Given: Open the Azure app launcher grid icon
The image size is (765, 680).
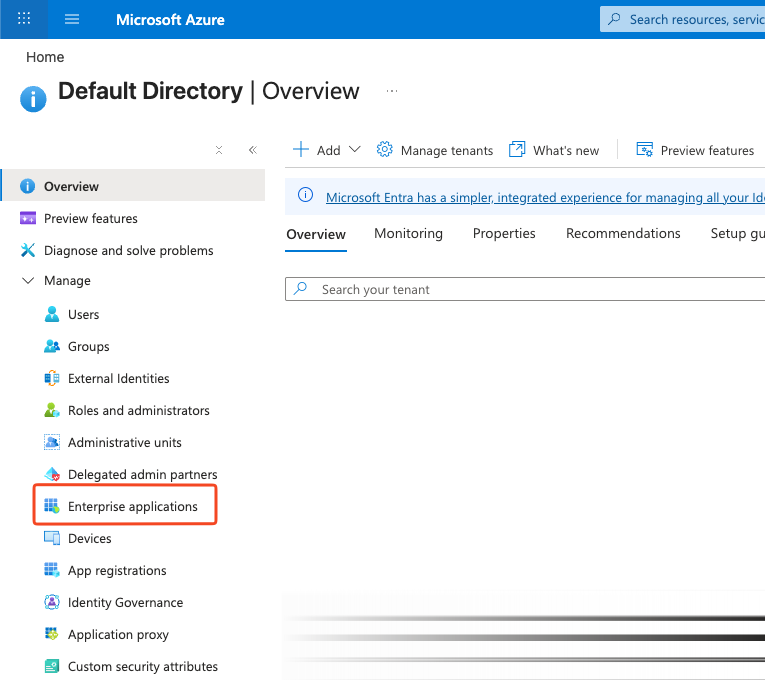Looking at the screenshot, I should point(25,19).
